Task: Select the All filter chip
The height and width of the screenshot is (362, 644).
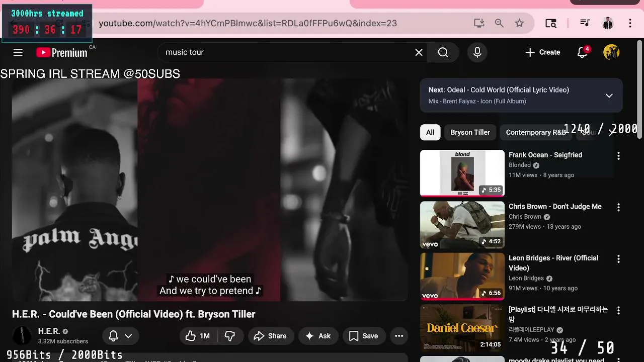Action: coord(430,132)
